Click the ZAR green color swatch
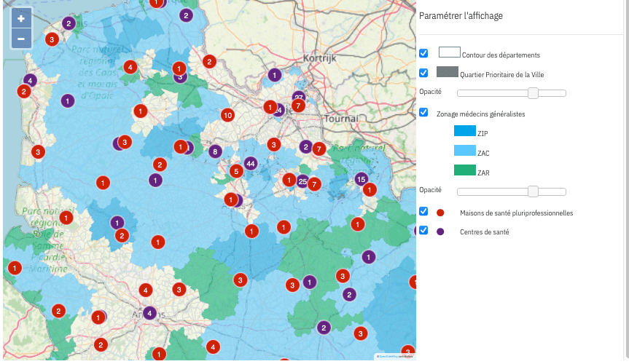629x364 pixels. [464, 170]
